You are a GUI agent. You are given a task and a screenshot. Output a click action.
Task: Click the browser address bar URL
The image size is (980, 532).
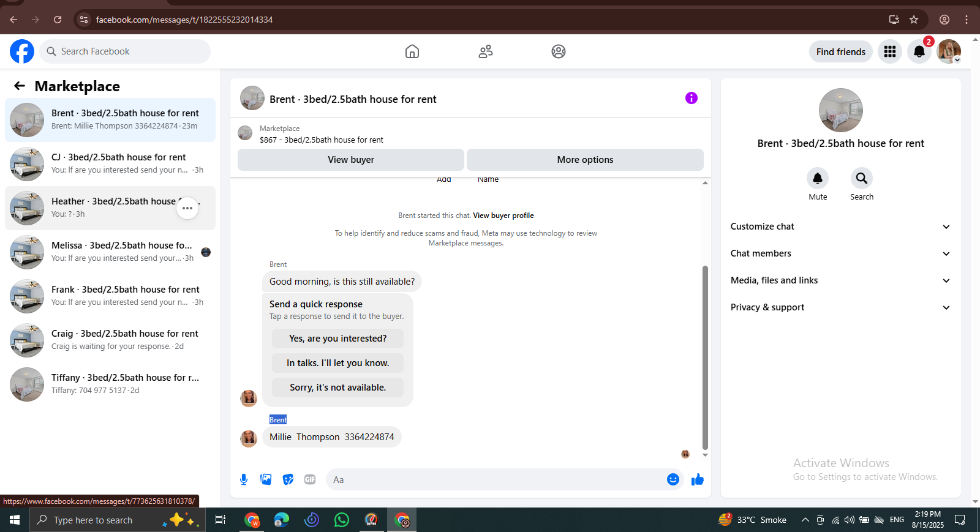[184, 20]
